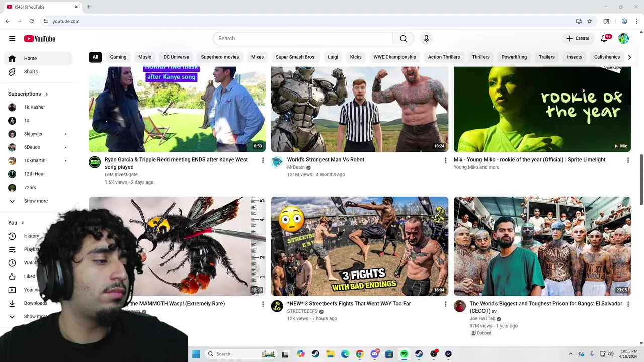Click the Joe HaTTab channel avatar
Image resolution: width=644 pixels, height=362 pixels.
(460, 306)
